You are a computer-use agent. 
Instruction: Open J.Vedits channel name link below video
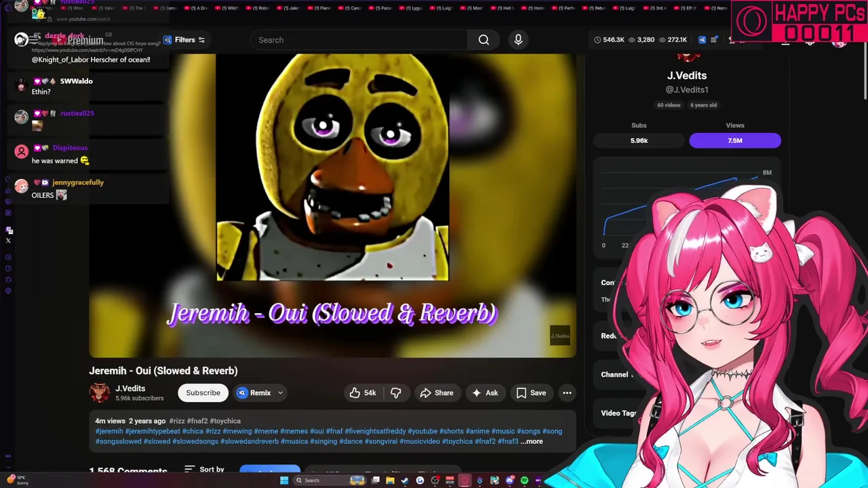pos(130,388)
